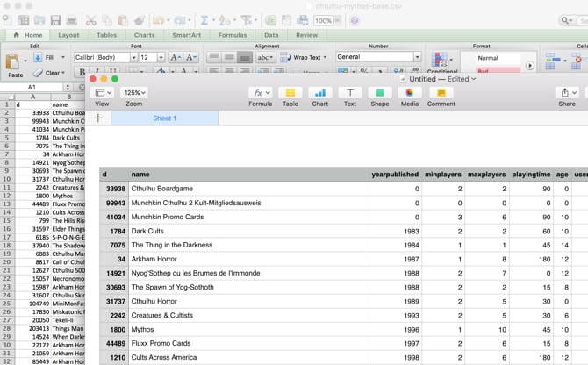Expand the Untitled — Edited title dropdown
The height and width of the screenshot is (365, 588).
pos(474,79)
